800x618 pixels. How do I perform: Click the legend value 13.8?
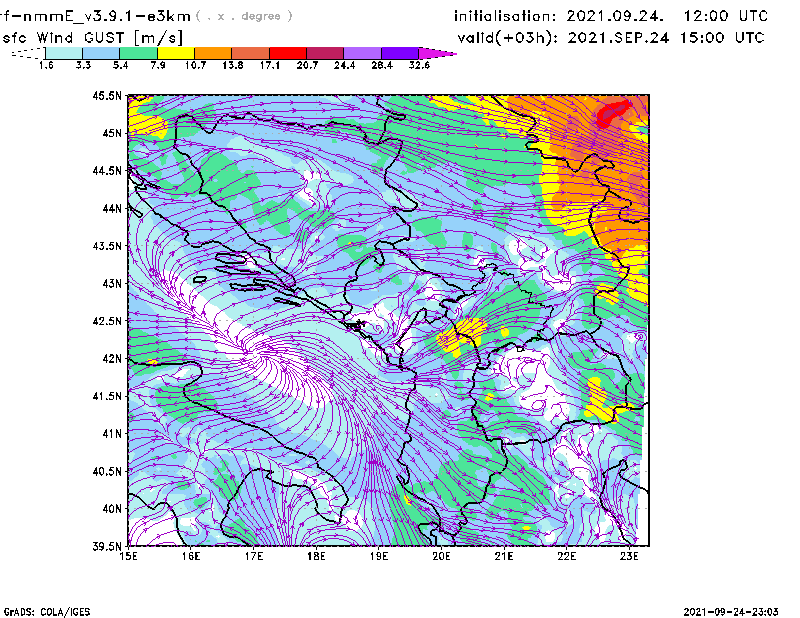(x=233, y=65)
